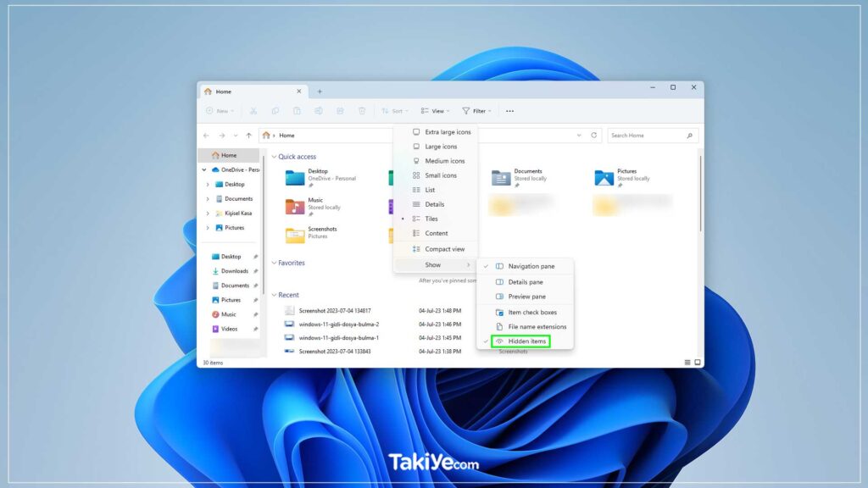The height and width of the screenshot is (488, 868).
Task: Click the Up one level arrow
Action: pos(249,136)
